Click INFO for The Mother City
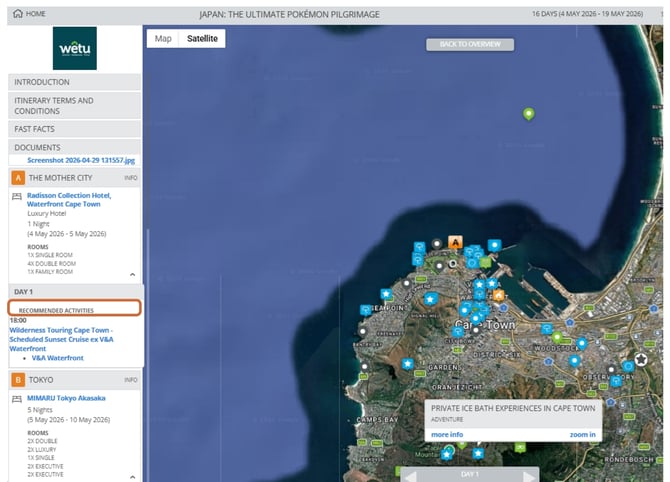 click(x=131, y=178)
